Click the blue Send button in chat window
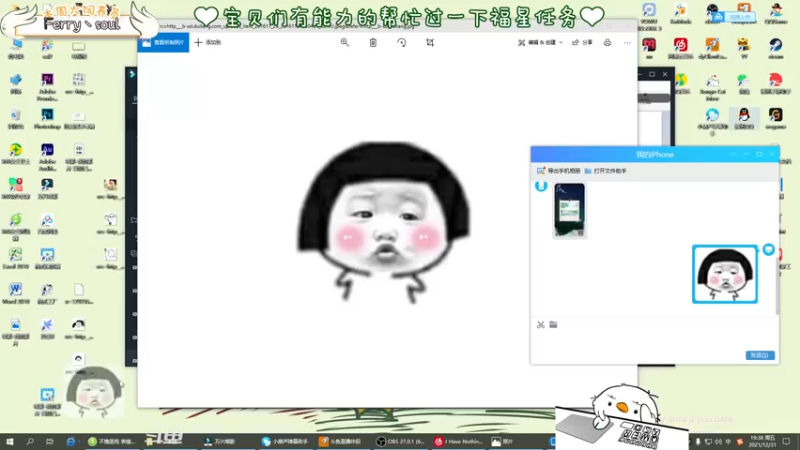The image size is (800, 450). 760,355
